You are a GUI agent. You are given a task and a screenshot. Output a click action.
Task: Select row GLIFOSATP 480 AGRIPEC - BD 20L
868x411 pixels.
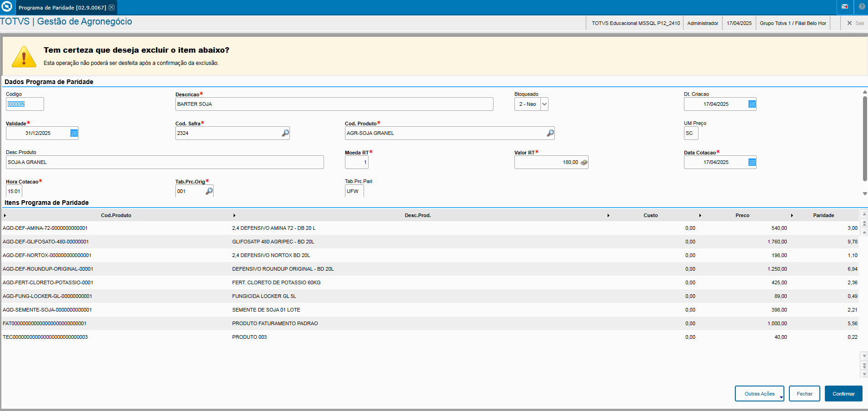pyautogui.click(x=430, y=242)
